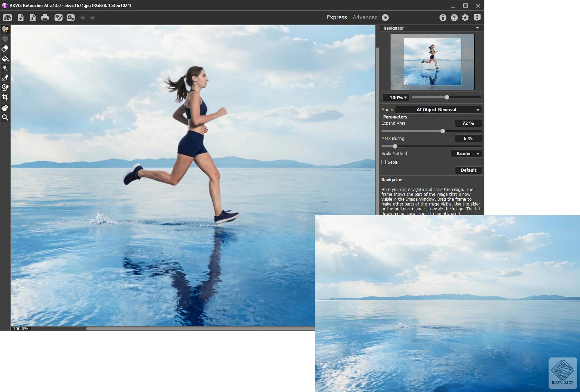Click the horizontal scrollbar under the image

click(200, 328)
